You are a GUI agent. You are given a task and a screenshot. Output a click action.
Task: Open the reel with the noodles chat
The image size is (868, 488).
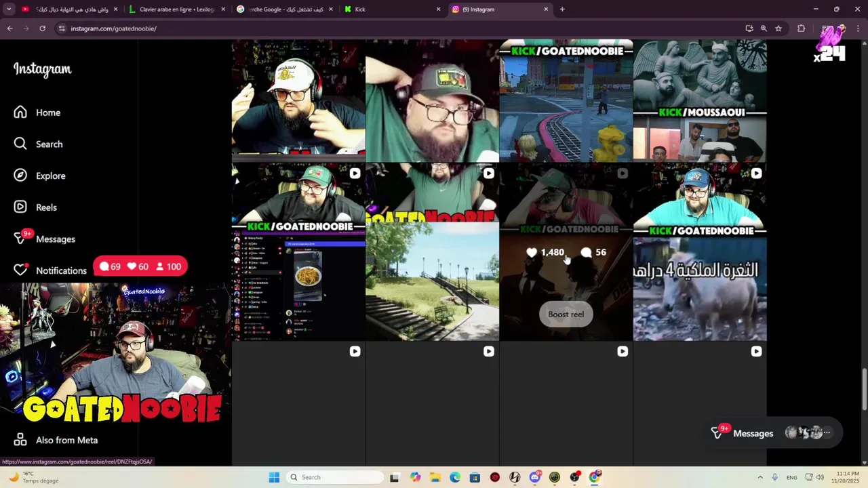click(x=298, y=252)
